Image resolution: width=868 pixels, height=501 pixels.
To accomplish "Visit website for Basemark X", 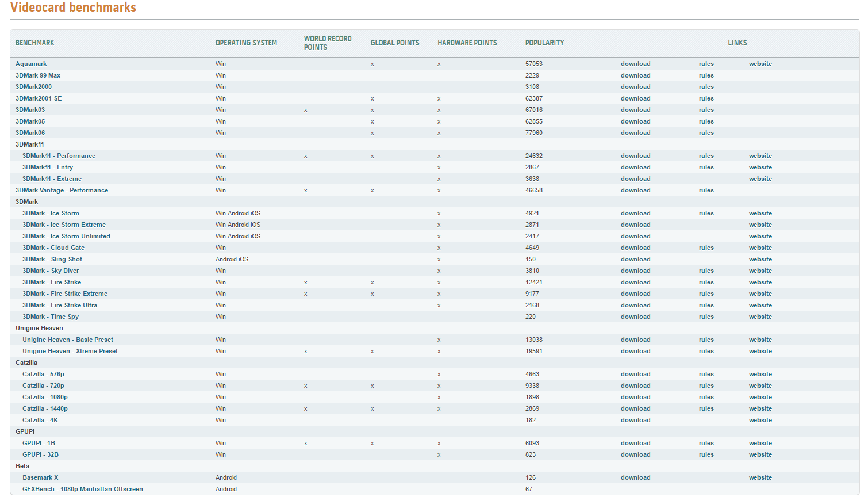I will [x=760, y=477].
